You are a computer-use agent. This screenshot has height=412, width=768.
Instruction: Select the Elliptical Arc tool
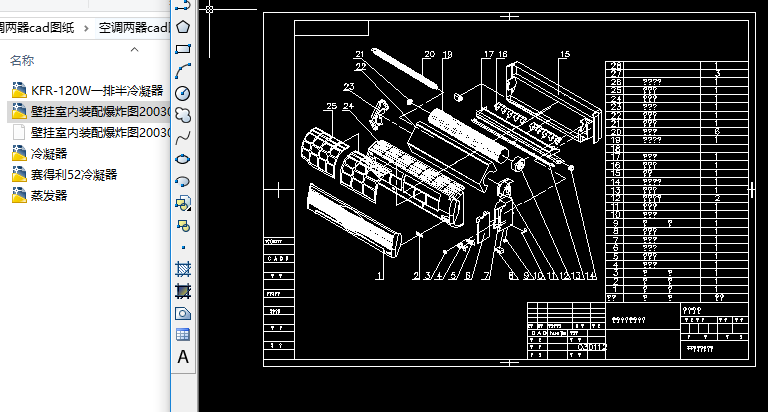coord(183,182)
